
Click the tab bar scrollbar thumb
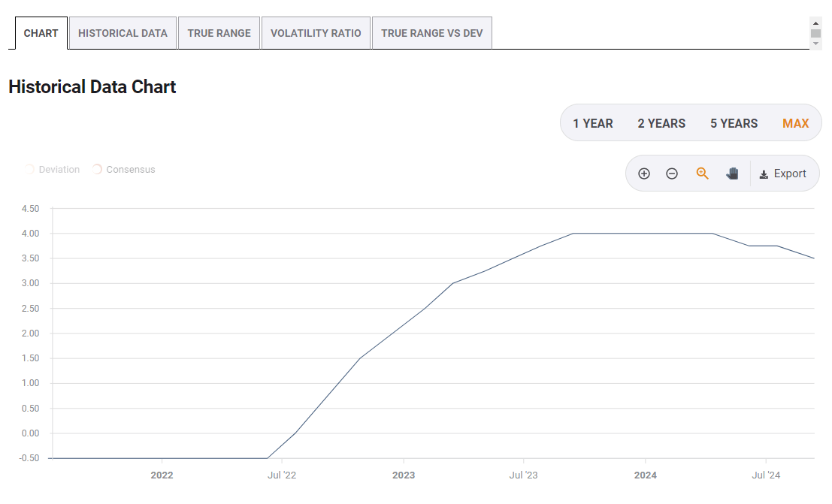tap(816, 33)
